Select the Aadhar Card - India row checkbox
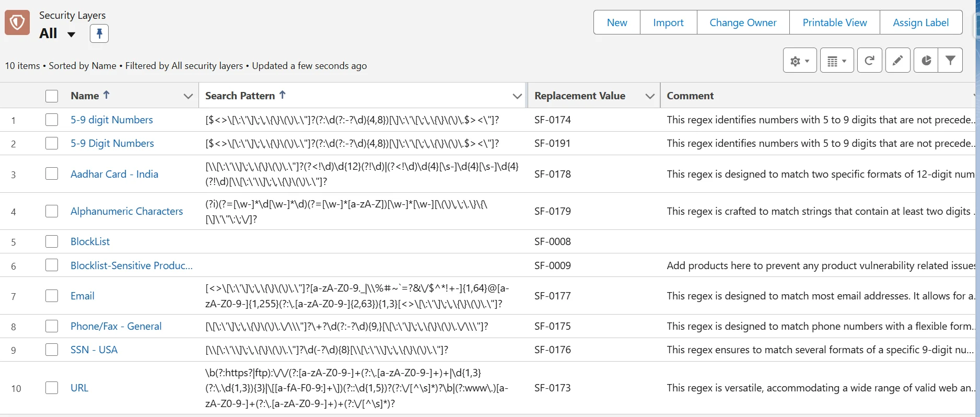980x417 pixels. coord(52,173)
